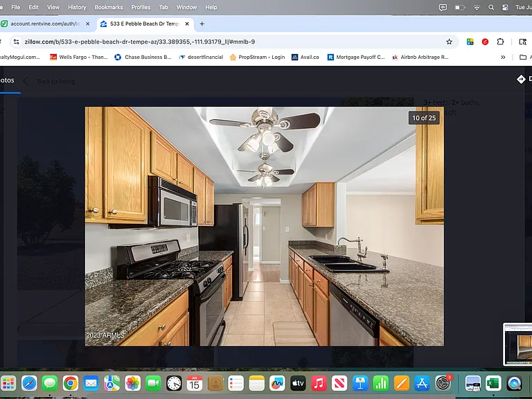
Task: View site information icon in address bar
Action: [16, 42]
